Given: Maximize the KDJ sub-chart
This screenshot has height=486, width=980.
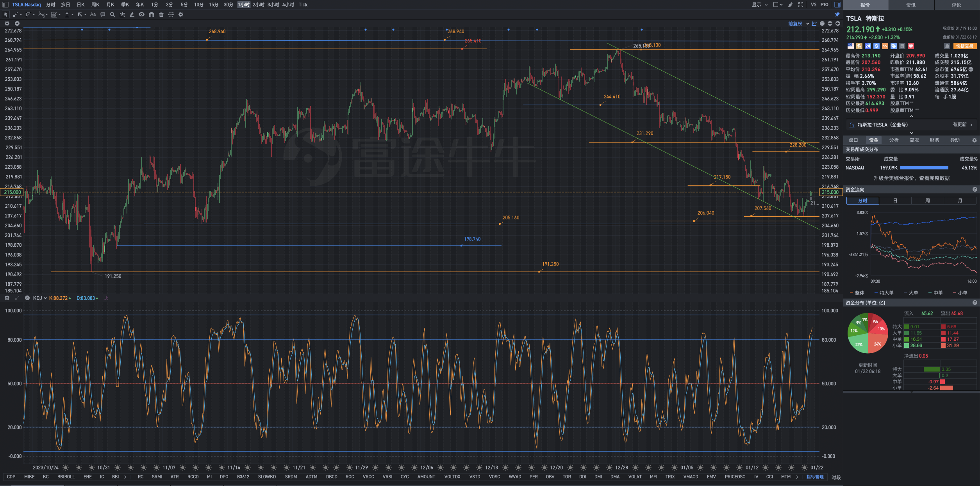Looking at the screenshot, I should point(17,298).
